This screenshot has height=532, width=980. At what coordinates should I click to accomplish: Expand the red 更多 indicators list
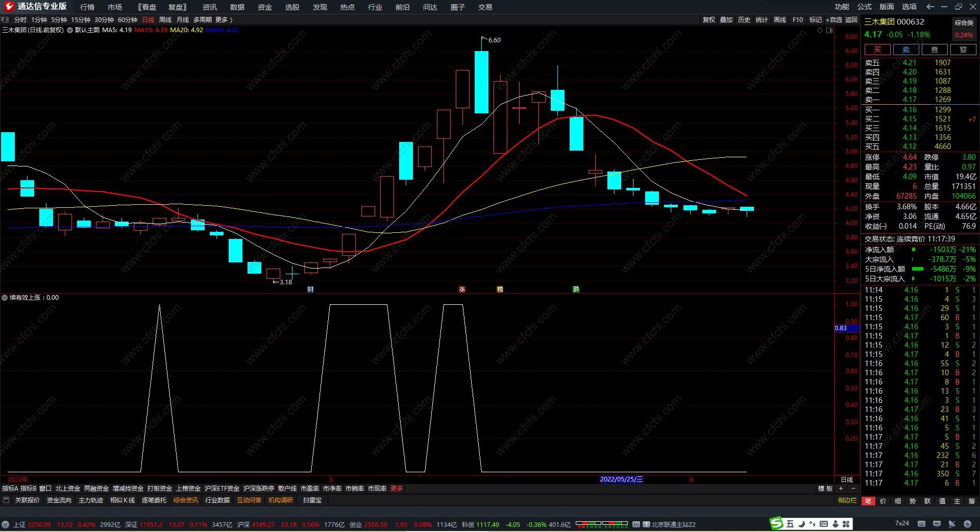tap(397, 489)
